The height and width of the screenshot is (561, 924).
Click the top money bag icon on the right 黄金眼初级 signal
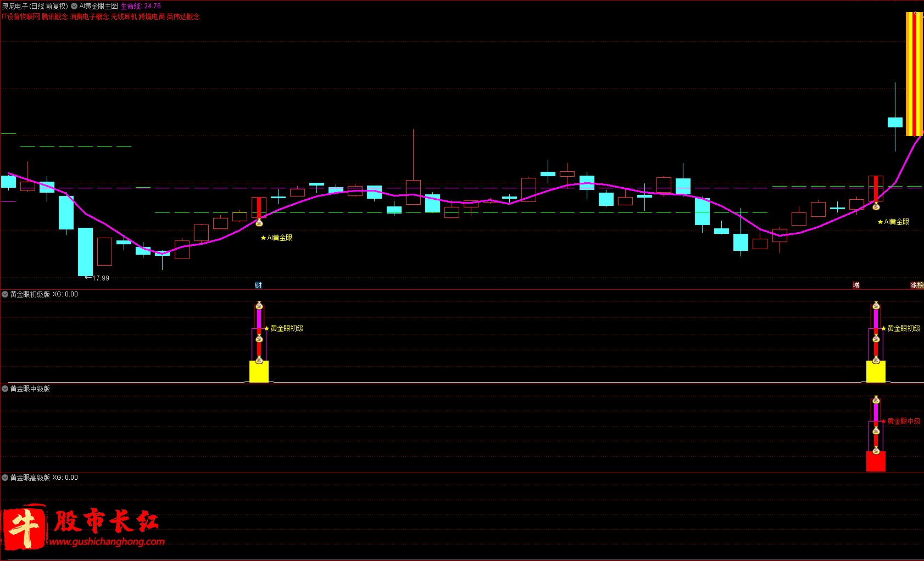coord(876,305)
